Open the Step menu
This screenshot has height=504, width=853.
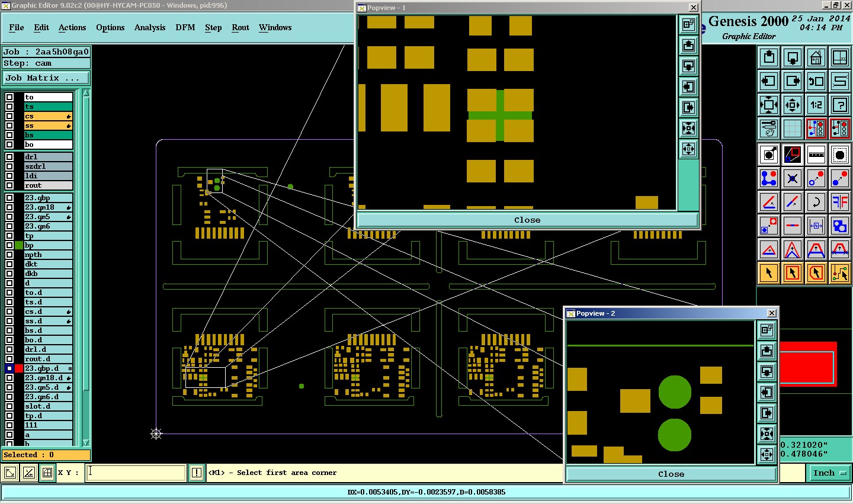[x=213, y=27]
